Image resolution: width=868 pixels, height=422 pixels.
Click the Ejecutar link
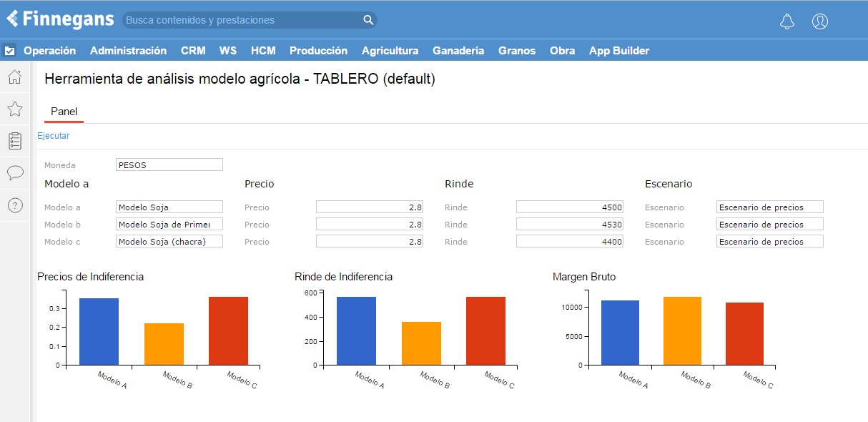[54, 136]
